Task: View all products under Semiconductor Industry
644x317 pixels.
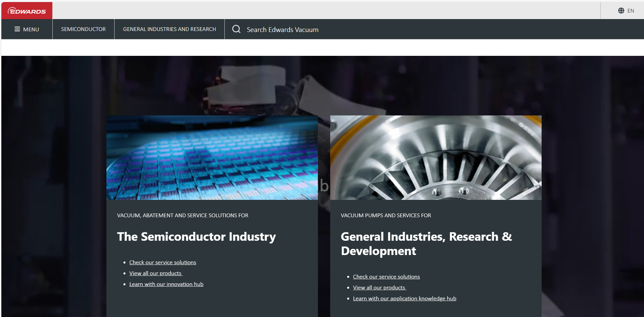Action: (155, 273)
